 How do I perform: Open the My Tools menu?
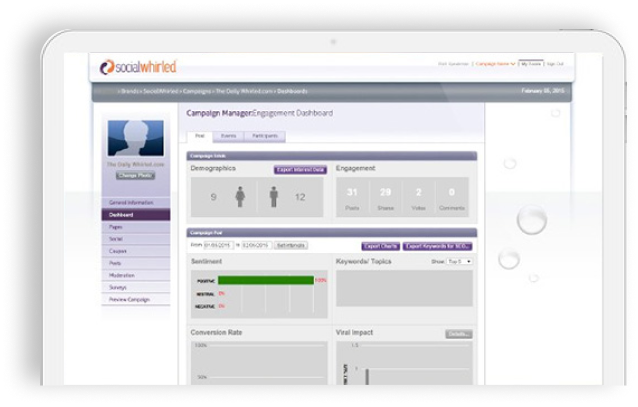pos(531,63)
